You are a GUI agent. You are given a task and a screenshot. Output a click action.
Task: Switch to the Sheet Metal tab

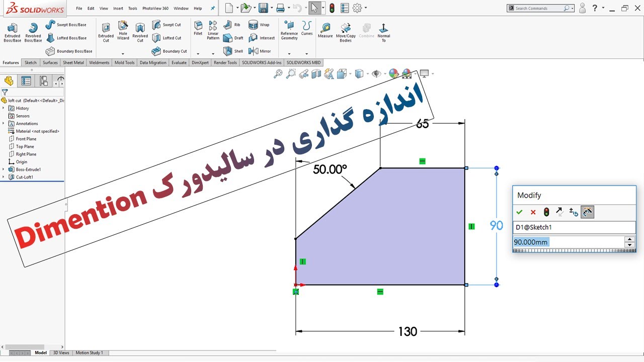point(73,63)
